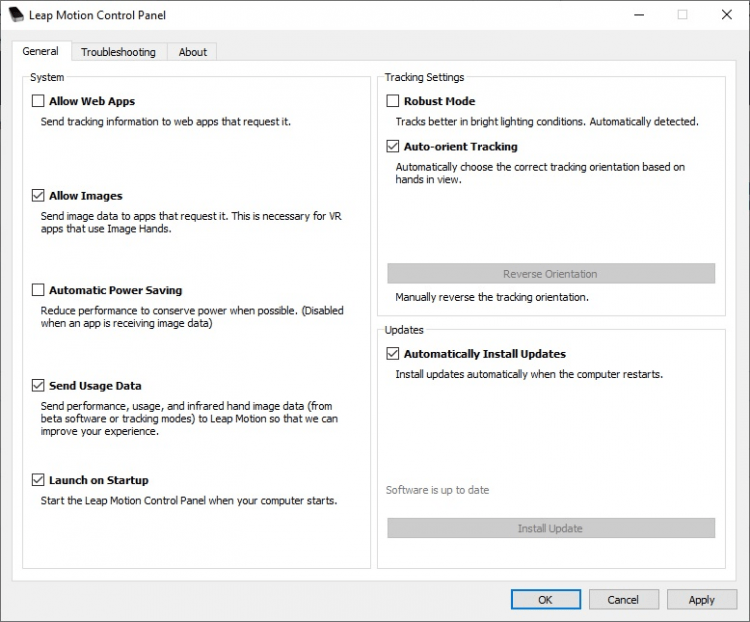This screenshot has height=622, width=750.
Task: Turn on Automatic Power Saving
Action: tap(38, 290)
